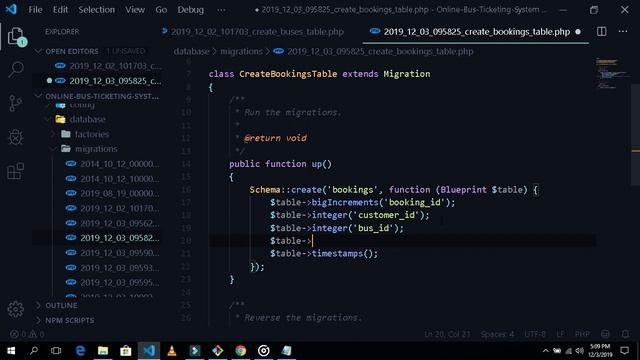Open the Windows Start menu

click(x=11, y=351)
